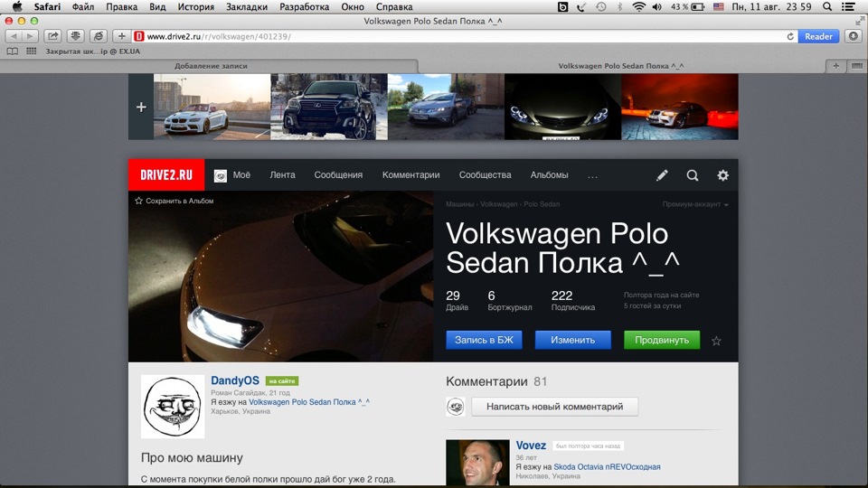Open the Разработка menu

tap(305, 6)
